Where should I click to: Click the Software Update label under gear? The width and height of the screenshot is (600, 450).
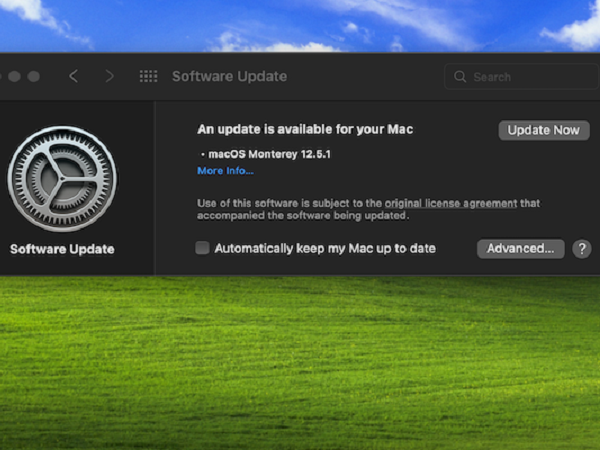(62, 249)
